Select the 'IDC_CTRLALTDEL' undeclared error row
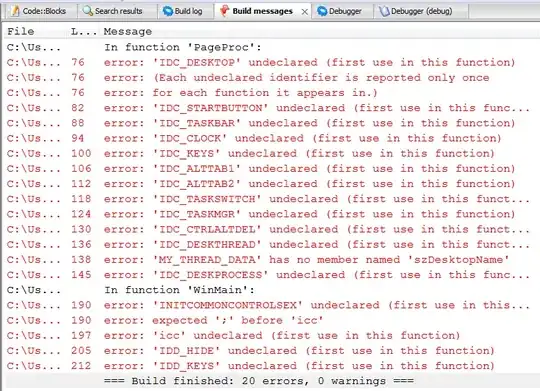Image resolution: width=540 pixels, height=391 pixels. point(270,229)
